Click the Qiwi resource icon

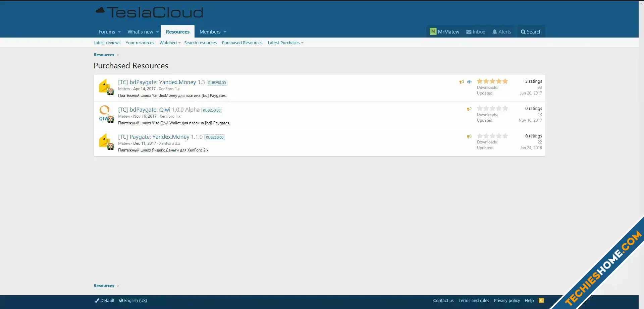click(x=105, y=113)
